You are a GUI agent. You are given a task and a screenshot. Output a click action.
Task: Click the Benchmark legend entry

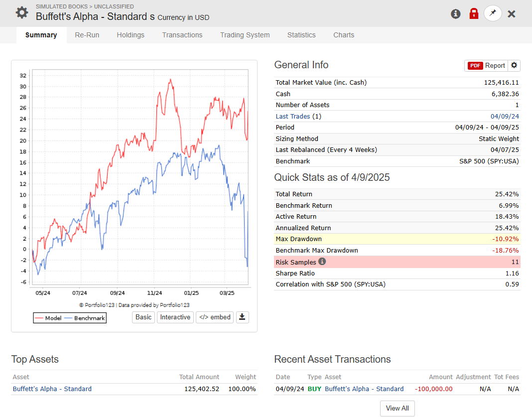point(85,318)
